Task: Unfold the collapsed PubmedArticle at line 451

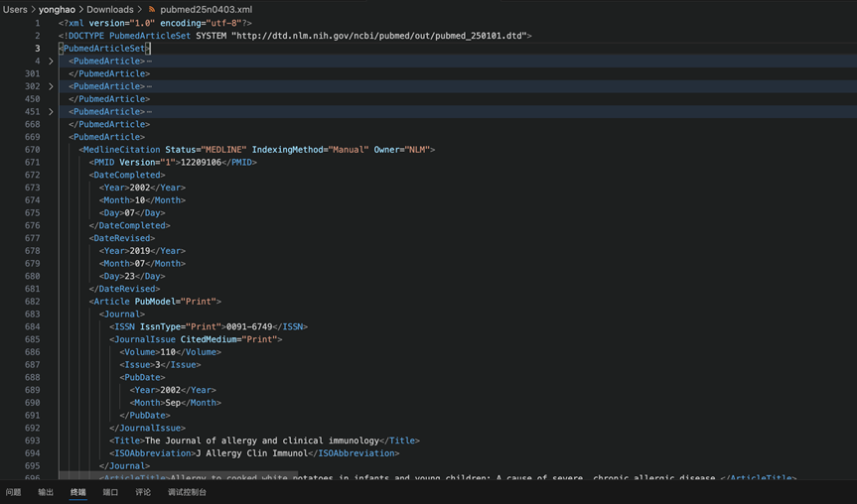Action: click(x=51, y=112)
